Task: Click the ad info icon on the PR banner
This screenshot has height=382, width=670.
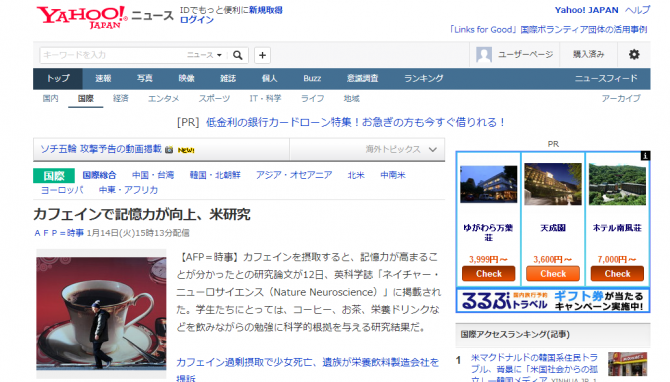Action: 645,156
